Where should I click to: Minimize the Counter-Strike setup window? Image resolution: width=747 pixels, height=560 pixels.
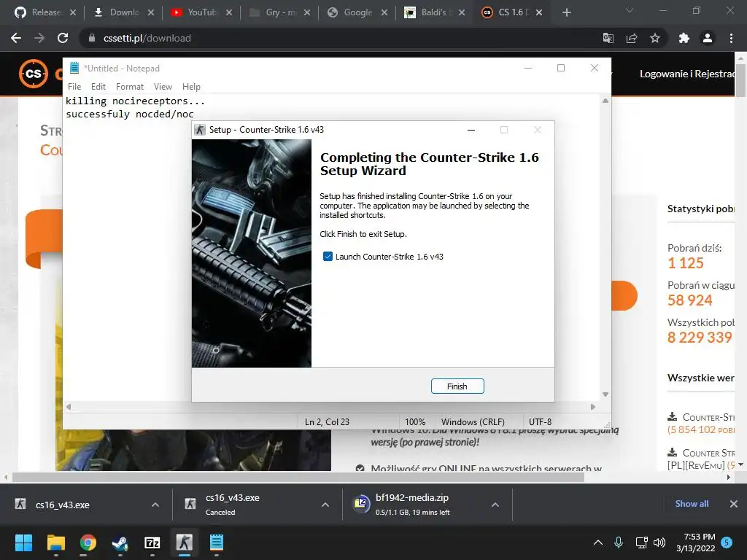(x=471, y=130)
